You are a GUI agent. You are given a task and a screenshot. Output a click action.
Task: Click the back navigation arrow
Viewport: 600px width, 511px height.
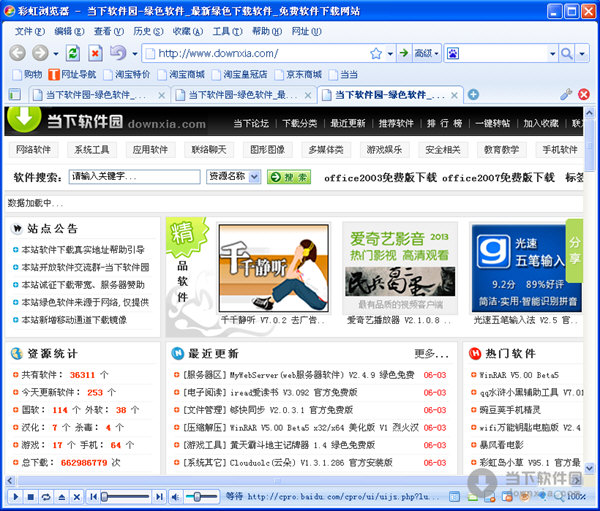(18, 53)
